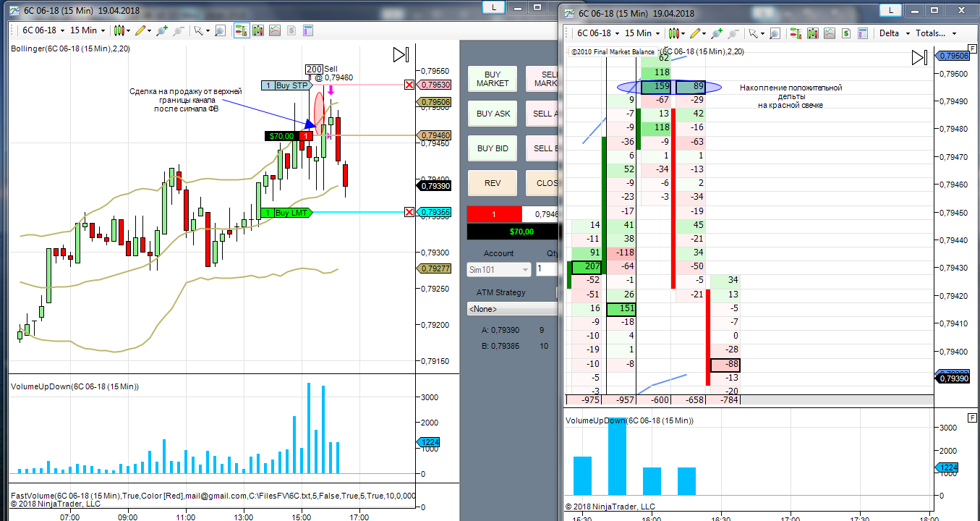This screenshot has width=980, height=521.
Task: Open the properties sheet icon in left chart
Action: pyautogui.click(x=308, y=30)
